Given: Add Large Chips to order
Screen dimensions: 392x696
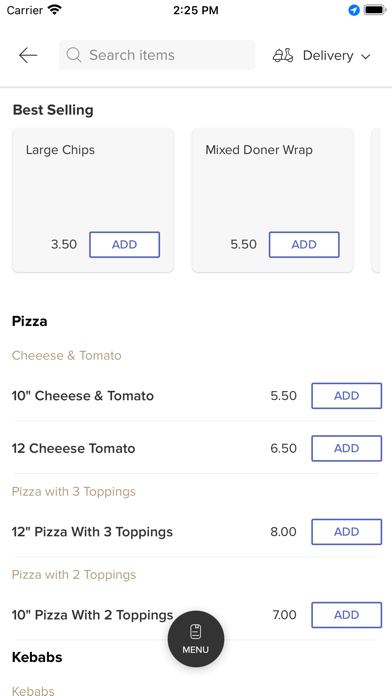Looking at the screenshot, I should coord(125,245).
